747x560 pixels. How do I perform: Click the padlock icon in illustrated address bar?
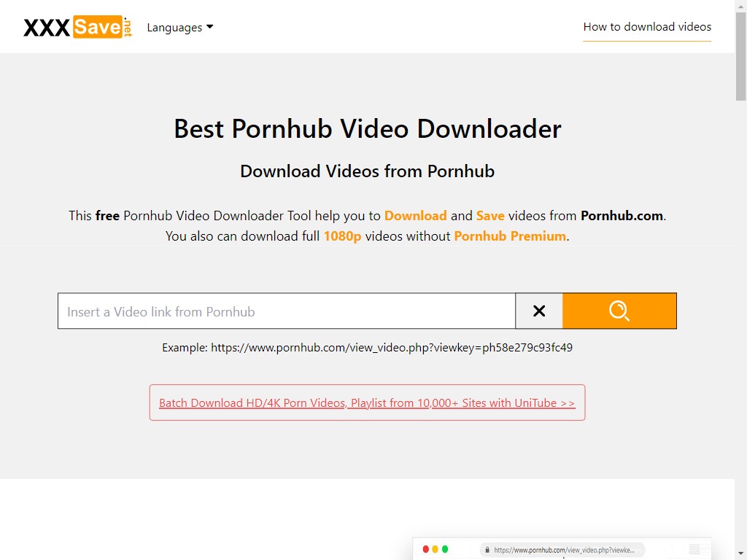pos(486,550)
